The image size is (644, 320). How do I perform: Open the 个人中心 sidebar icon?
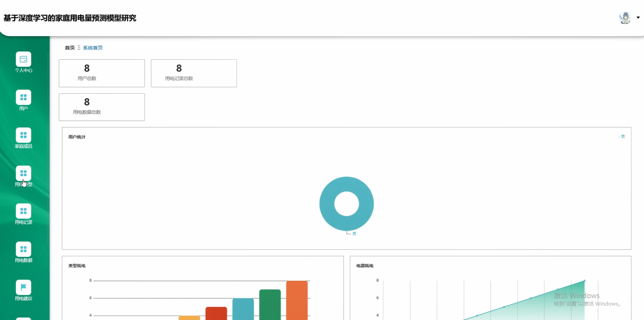(x=24, y=59)
